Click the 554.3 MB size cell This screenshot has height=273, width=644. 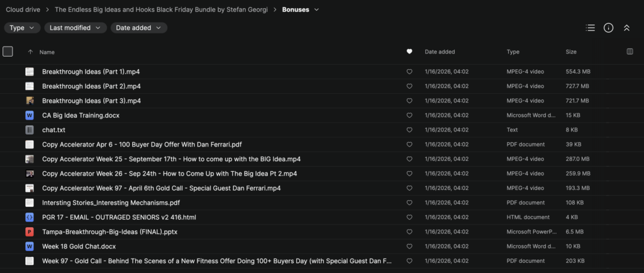pyautogui.click(x=578, y=72)
